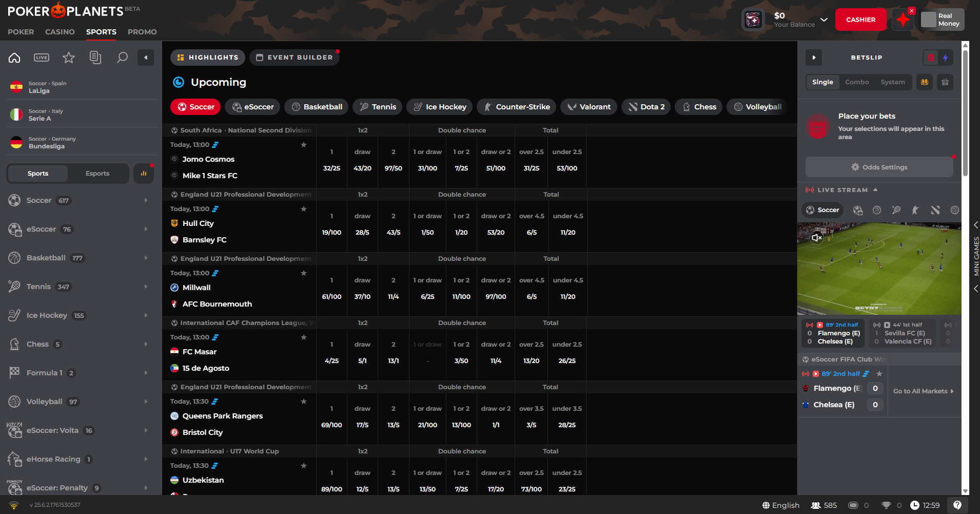Screen dimensions: 980x514
Task: Open the Event Builder tab
Action: 295,57
